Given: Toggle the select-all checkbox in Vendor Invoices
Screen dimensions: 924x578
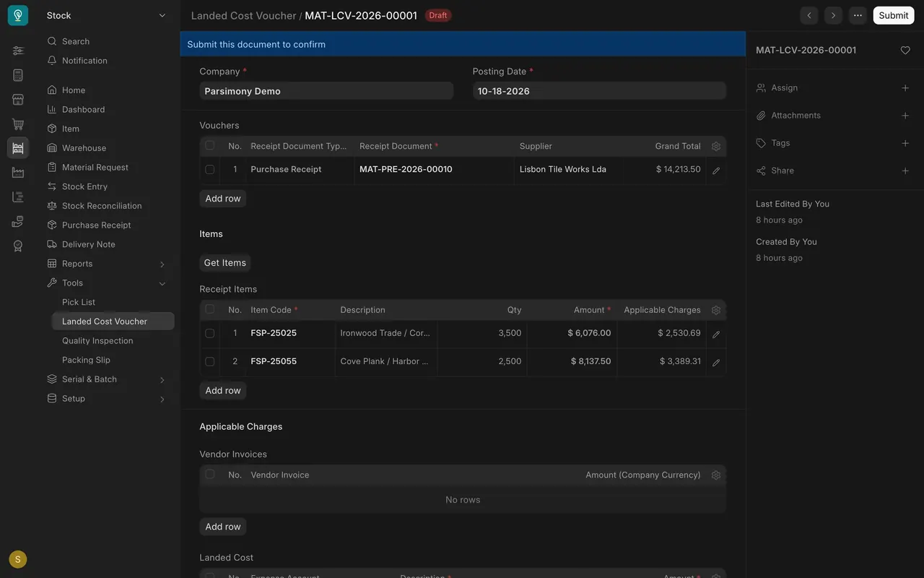Looking at the screenshot, I should [210, 475].
